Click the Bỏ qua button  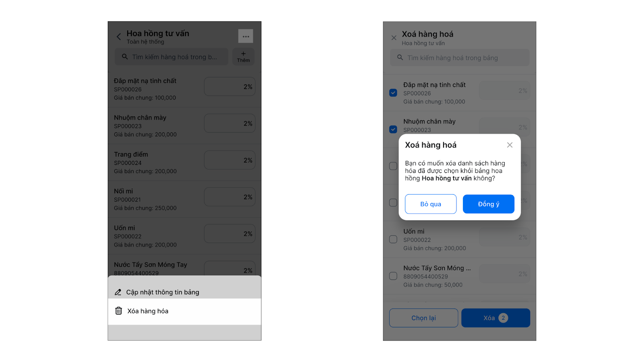[x=431, y=204]
